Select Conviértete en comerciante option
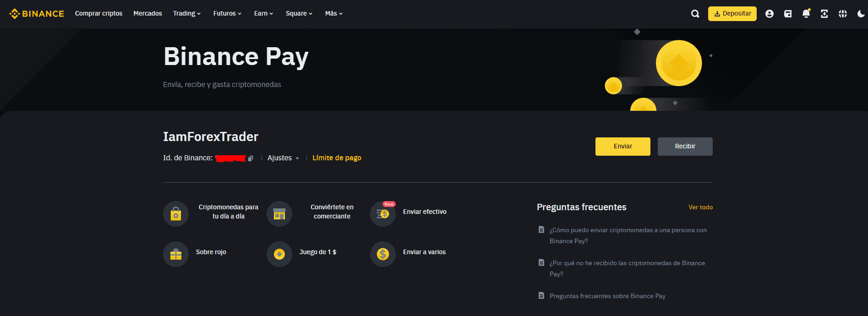This screenshot has width=868, height=316. [332, 212]
